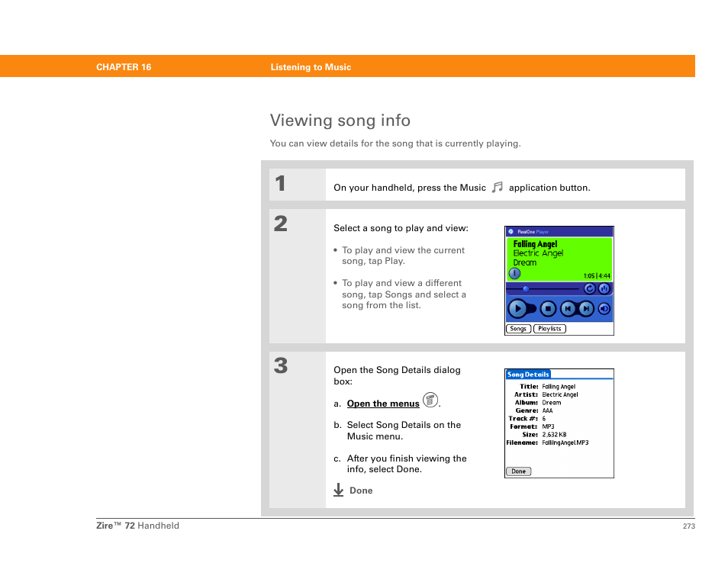
Task: Click the Format value 'MP3'
Action: [549, 426]
